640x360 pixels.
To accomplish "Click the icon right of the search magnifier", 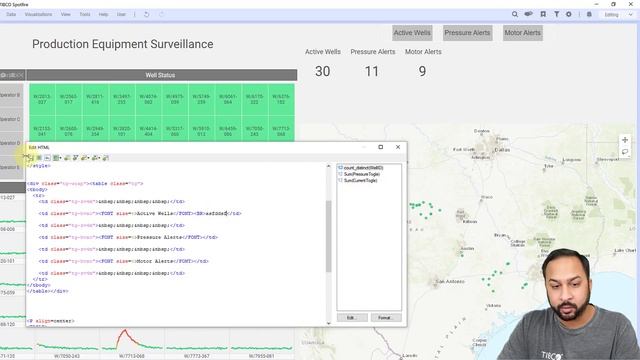I will click(529, 14).
